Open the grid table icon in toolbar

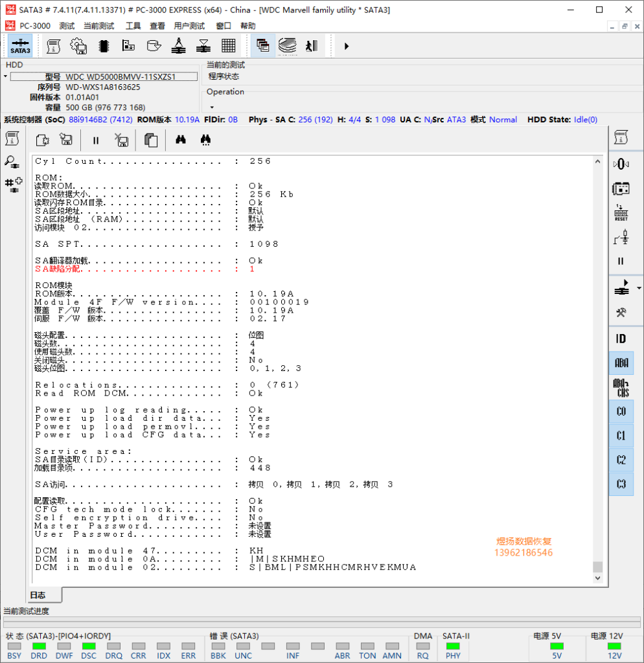[229, 46]
